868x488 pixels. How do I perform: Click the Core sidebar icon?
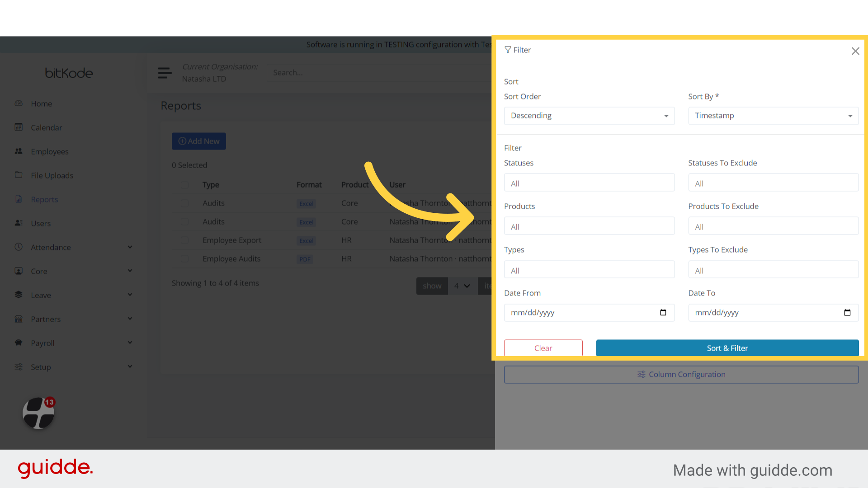(19, 271)
